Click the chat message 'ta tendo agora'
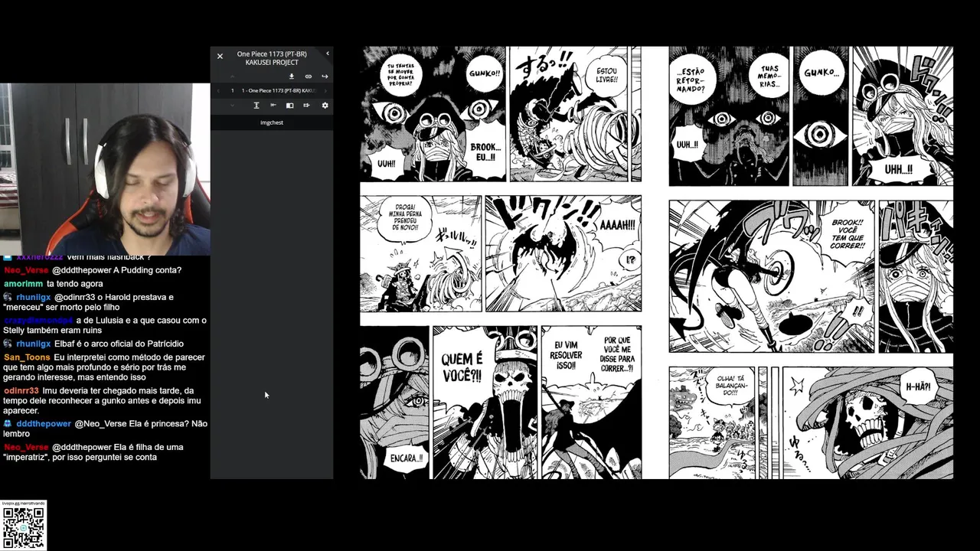980x551 pixels. [74, 284]
